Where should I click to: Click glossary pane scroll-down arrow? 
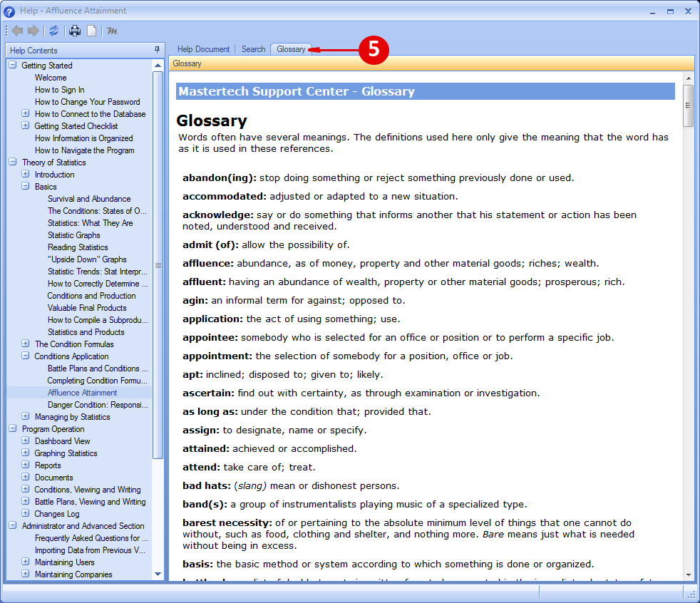click(x=689, y=575)
